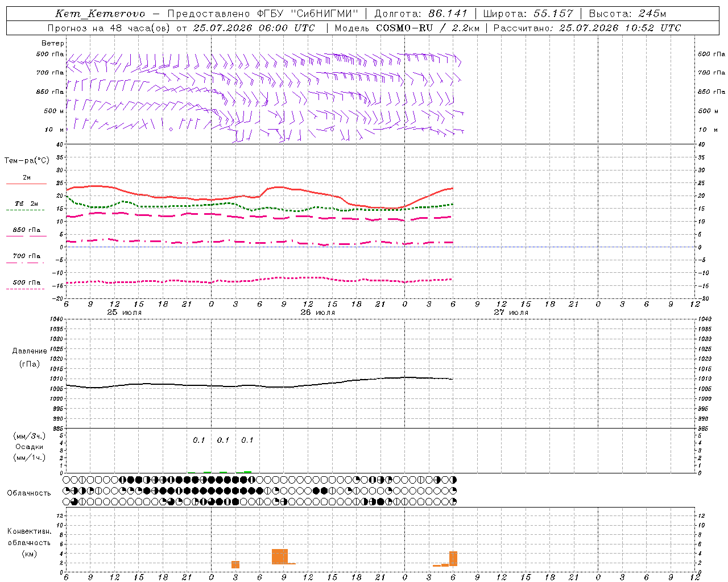This screenshot has width=728, height=582.
Task: Click the Ветер wind panel label
Action: pos(53,43)
